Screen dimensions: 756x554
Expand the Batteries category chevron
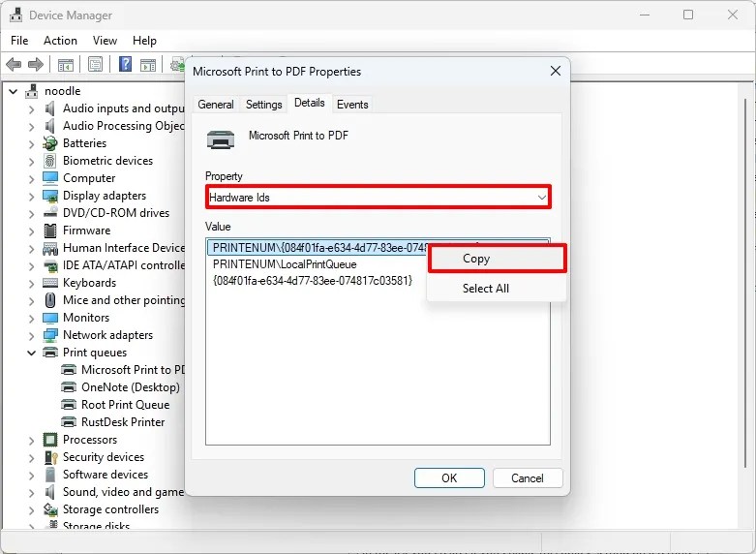point(31,143)
